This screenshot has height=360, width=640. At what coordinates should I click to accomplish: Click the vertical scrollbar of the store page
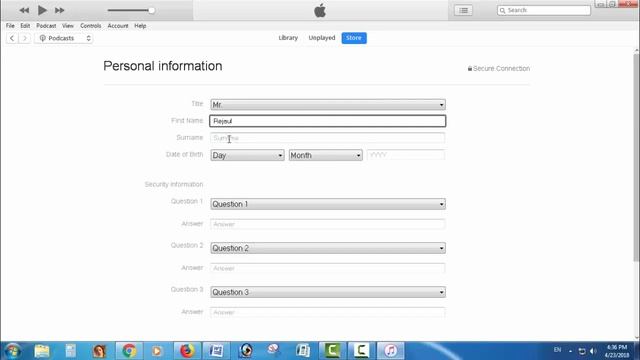636,157
